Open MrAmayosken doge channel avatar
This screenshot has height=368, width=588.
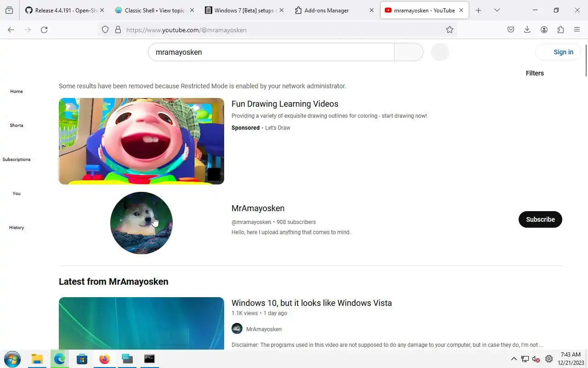pos(141,223)
